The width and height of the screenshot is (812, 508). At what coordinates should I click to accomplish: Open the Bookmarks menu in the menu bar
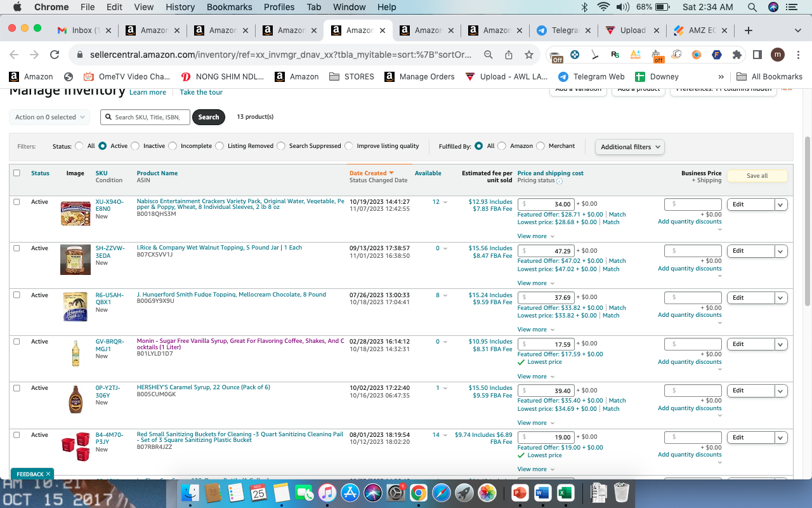point(229,7)
